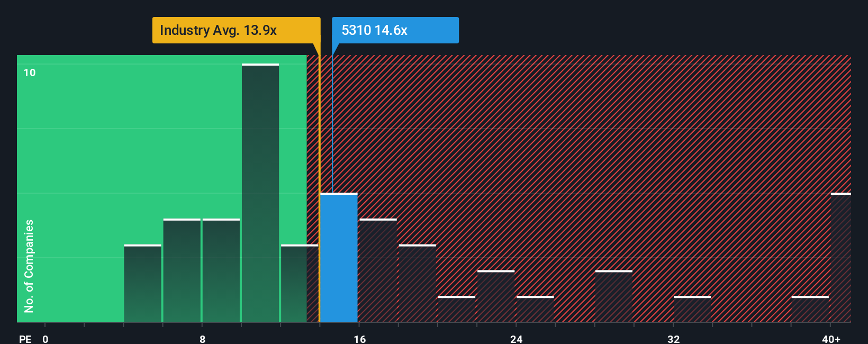Click the No. of Companies axis title
Viewport: 868px width, 344px height.
[x=29, y=266]
